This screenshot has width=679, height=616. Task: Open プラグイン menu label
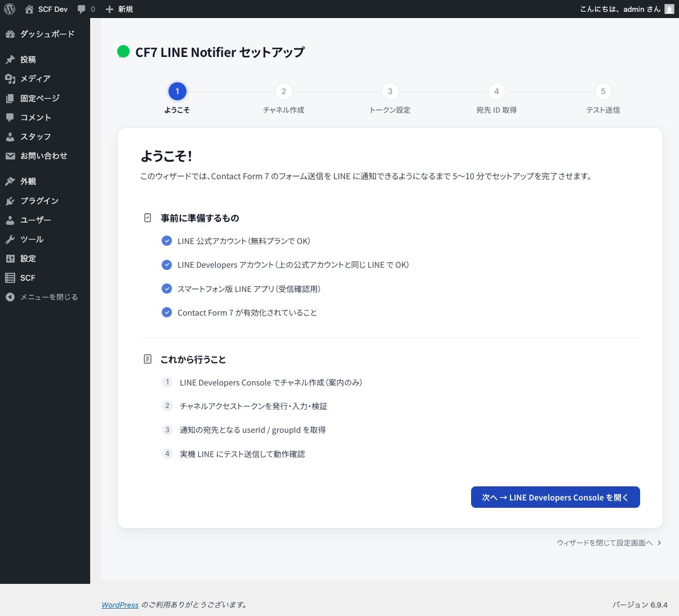click(39, 201)
